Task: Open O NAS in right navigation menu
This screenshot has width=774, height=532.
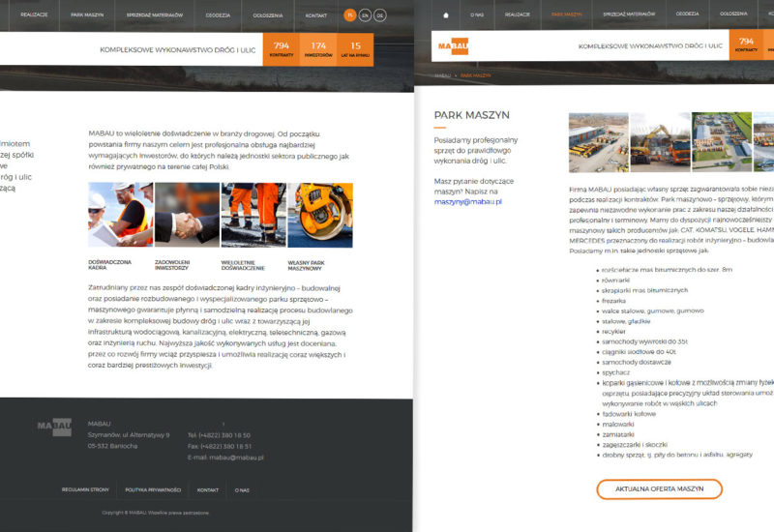Action: click(x=477, y=15)
